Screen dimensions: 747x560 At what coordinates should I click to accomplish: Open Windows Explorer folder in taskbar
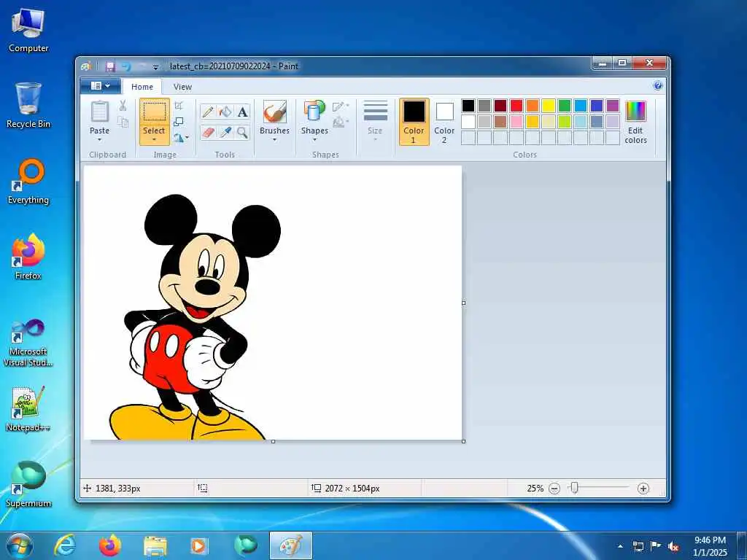pyautogui.click(x=155, y=545)
